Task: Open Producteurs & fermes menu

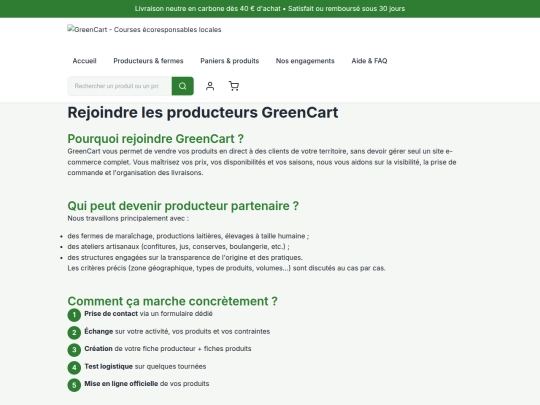Action: pos(148,61)
